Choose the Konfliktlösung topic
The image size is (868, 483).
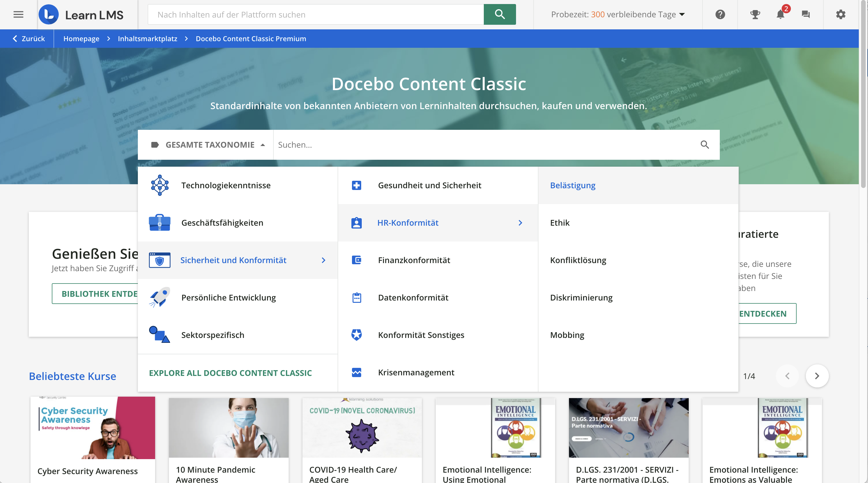pos(638,260)
